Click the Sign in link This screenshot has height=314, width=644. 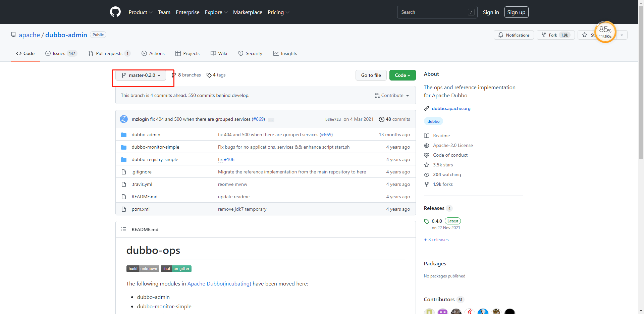[491, 12]
